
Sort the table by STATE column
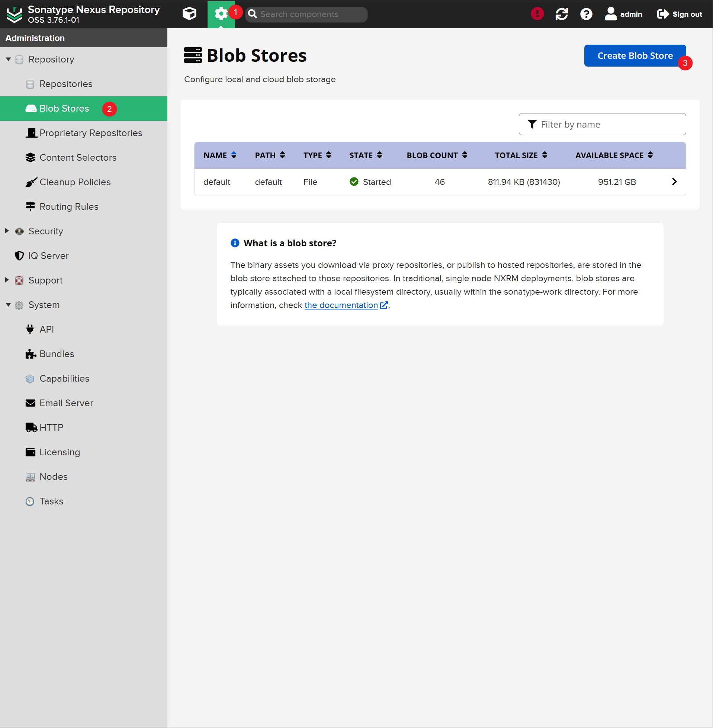(366, 155)
